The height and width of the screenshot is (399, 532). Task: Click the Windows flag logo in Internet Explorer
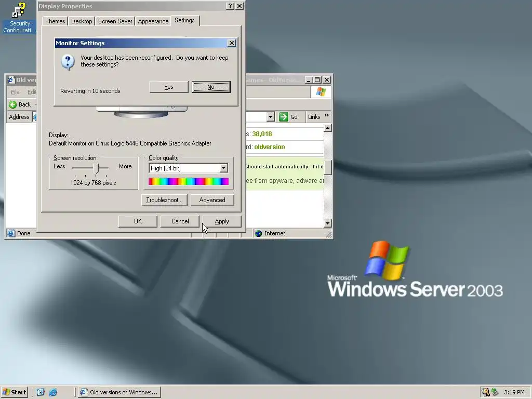click(321, 92)
